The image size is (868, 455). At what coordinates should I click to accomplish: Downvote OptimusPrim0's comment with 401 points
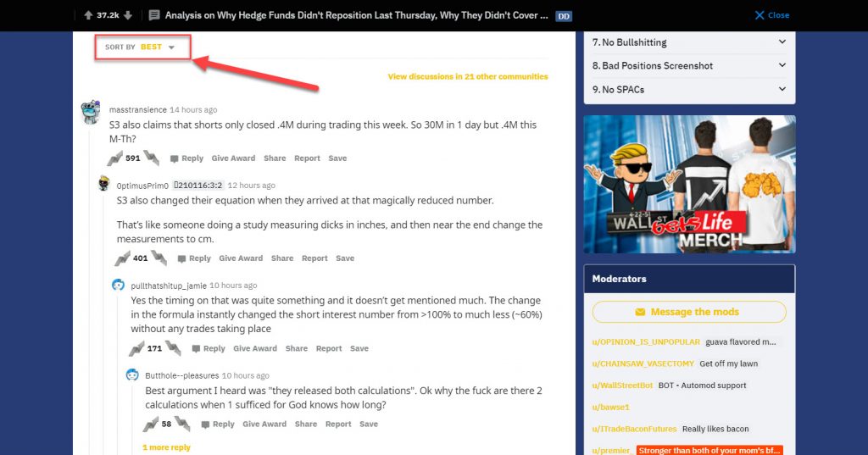pos(159,258)
